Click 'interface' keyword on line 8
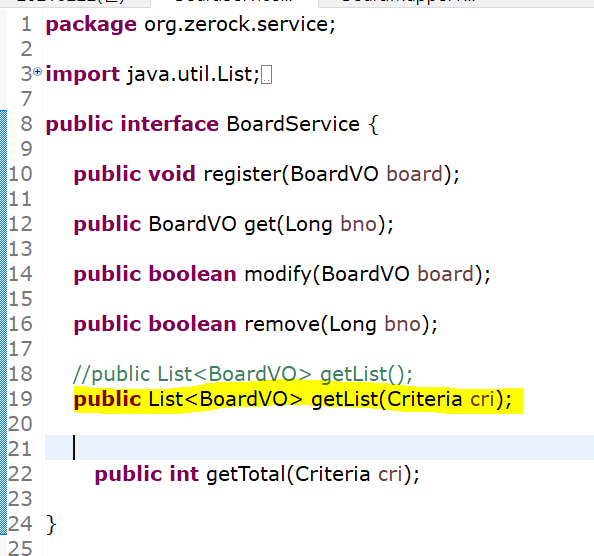The height and width of the screenshot is (556, 594). point(170,124)
